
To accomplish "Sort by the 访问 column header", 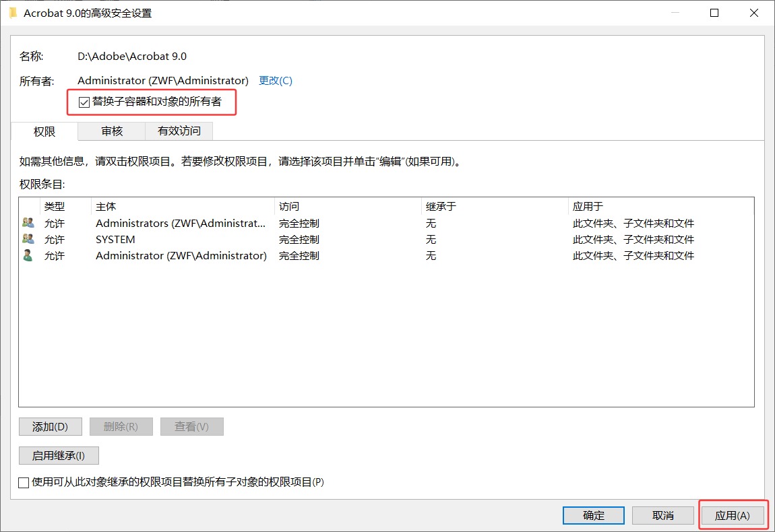I will 348,207.
